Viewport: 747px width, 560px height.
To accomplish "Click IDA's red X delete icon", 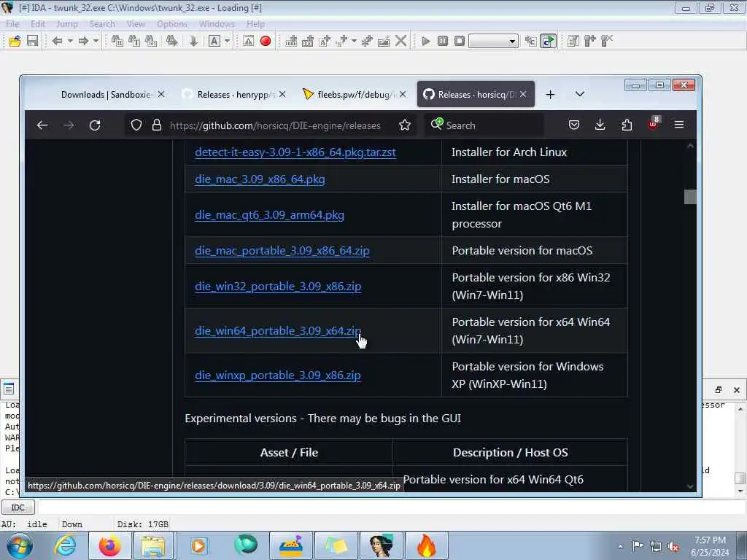I will (401, 41).
